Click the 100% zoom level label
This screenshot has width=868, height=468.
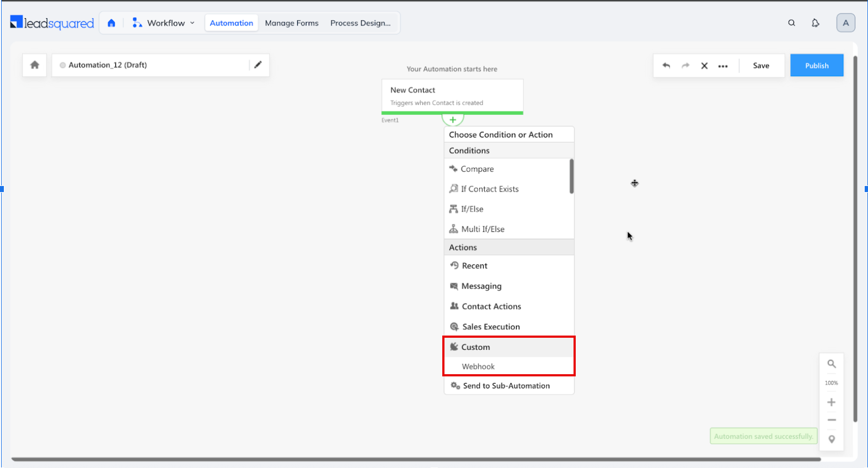tap(831, 383)
